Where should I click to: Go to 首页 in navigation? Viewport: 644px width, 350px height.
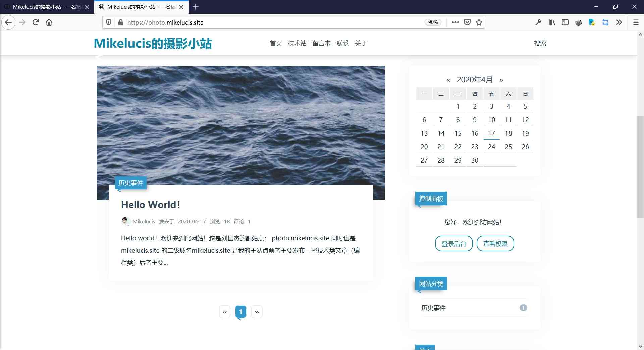pos(276,43)
